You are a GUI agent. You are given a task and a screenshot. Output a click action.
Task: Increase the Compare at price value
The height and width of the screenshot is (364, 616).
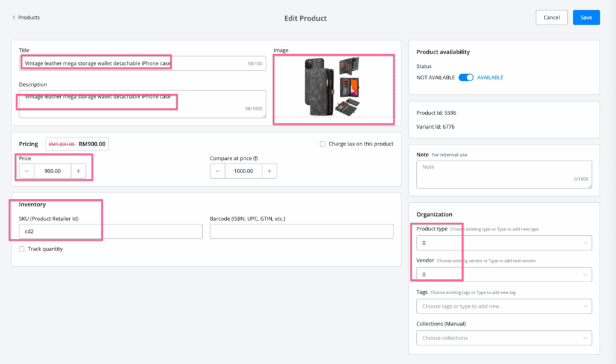pos(269,171)
